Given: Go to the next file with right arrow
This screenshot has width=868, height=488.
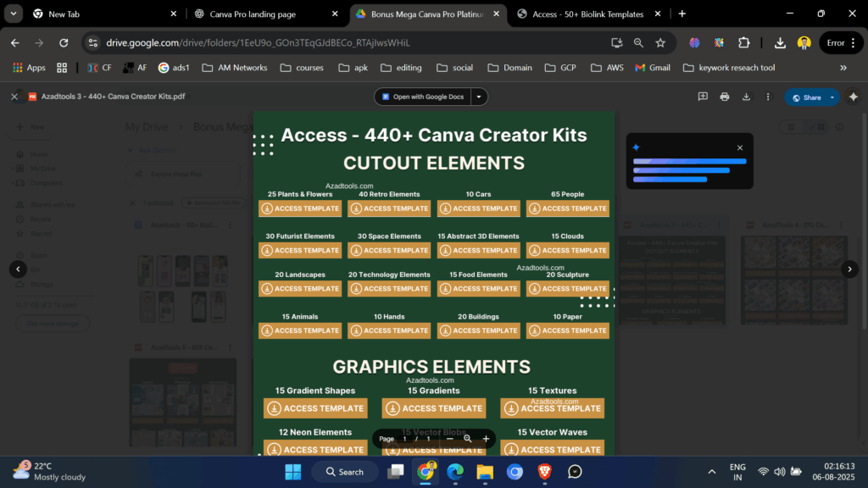Looking at the screenshot, I should 849,269.
